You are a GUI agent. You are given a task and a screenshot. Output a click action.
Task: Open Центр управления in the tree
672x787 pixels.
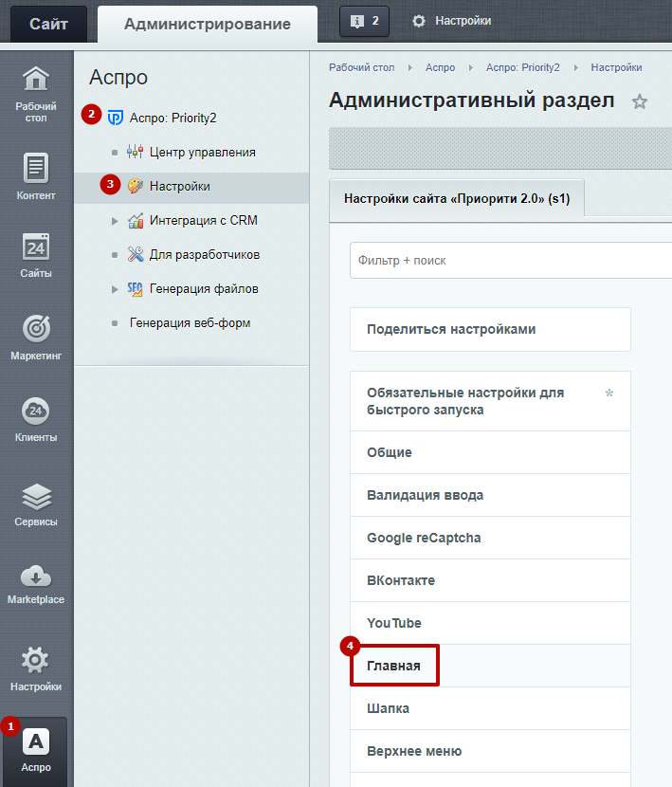tap(202, 152)
